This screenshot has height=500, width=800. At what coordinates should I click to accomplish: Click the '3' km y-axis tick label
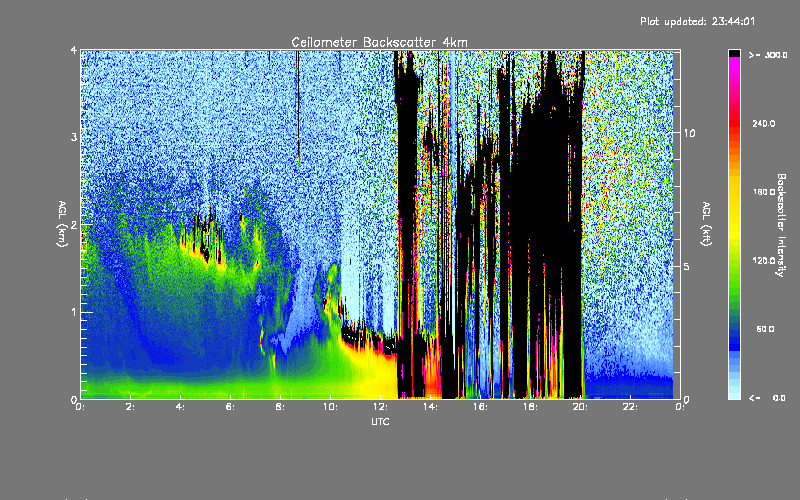click(74, 137)
